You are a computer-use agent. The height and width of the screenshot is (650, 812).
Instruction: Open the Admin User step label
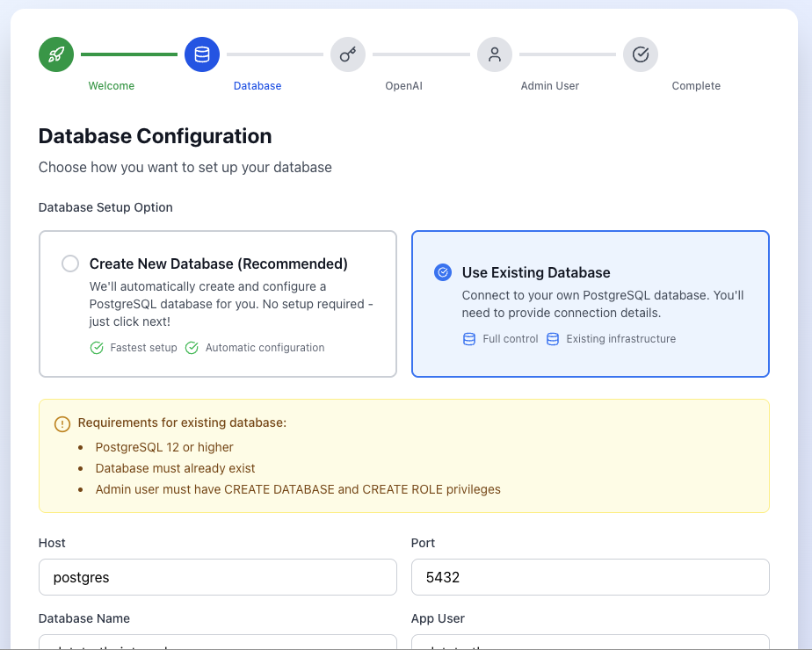(x=550, y=86)
